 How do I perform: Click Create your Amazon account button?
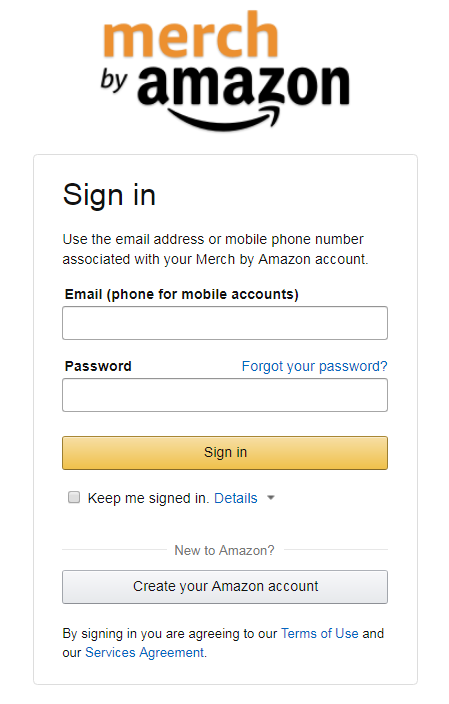tap(225, 587)
